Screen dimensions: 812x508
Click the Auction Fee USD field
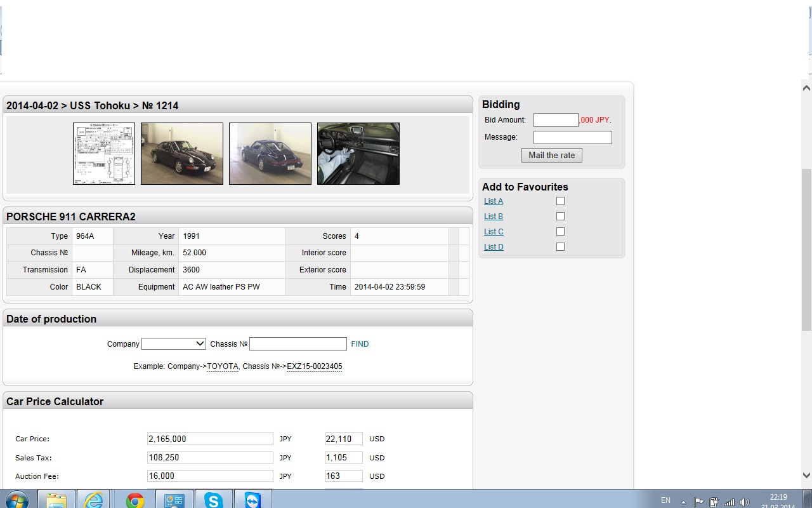tap(343, 476)
